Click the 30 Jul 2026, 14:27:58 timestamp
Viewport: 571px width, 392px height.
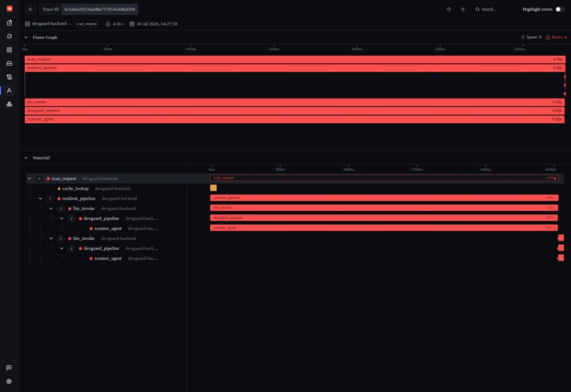pyautogui.click(x=157, y=23)
